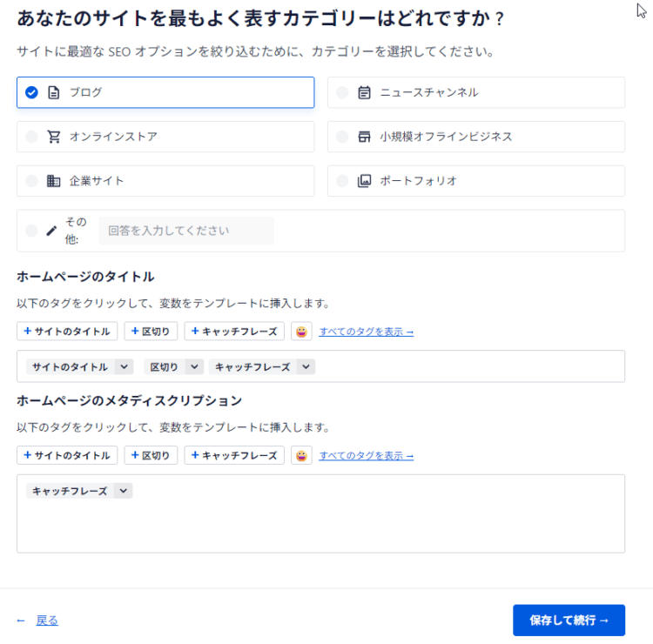
Task: Insert サイトのタイトル tag into homepage title
Action: tap(67, 332)
